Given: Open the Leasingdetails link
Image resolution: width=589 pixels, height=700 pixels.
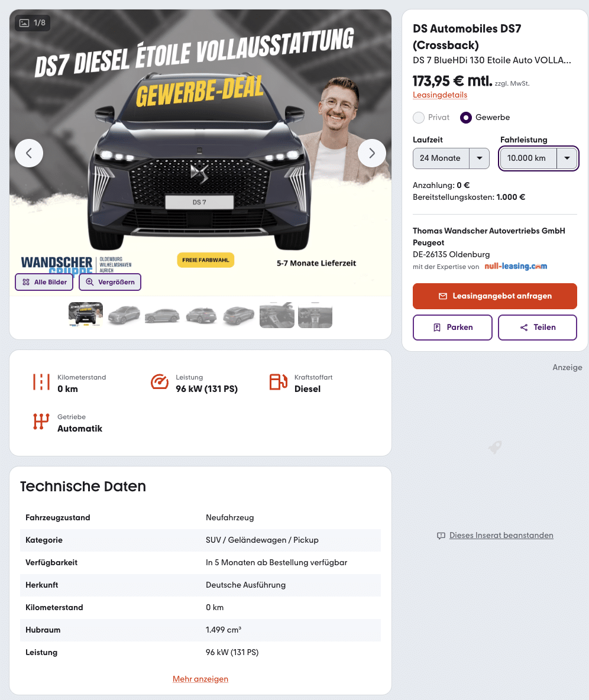Looking at the screenshot, I should [440, 95].
